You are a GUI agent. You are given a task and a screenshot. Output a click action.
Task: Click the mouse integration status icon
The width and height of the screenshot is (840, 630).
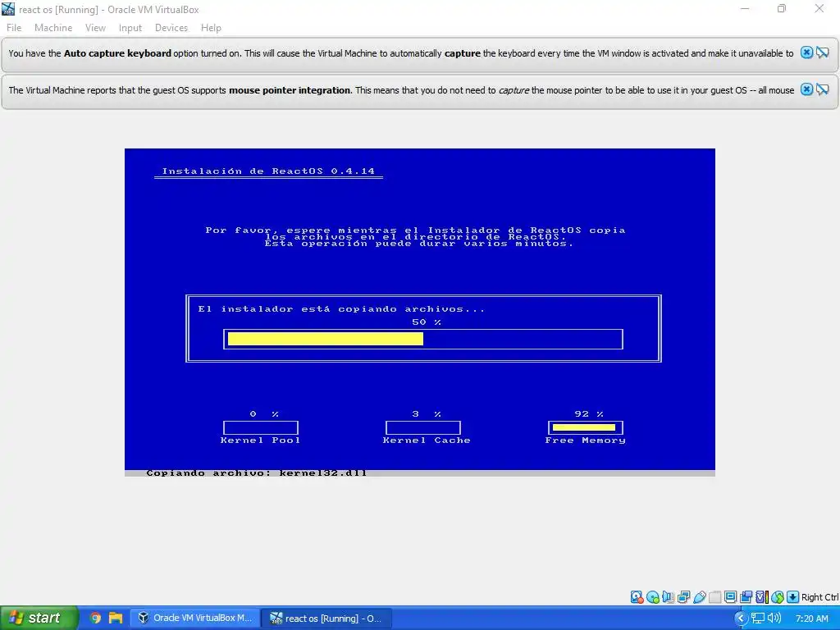point(778,597)
